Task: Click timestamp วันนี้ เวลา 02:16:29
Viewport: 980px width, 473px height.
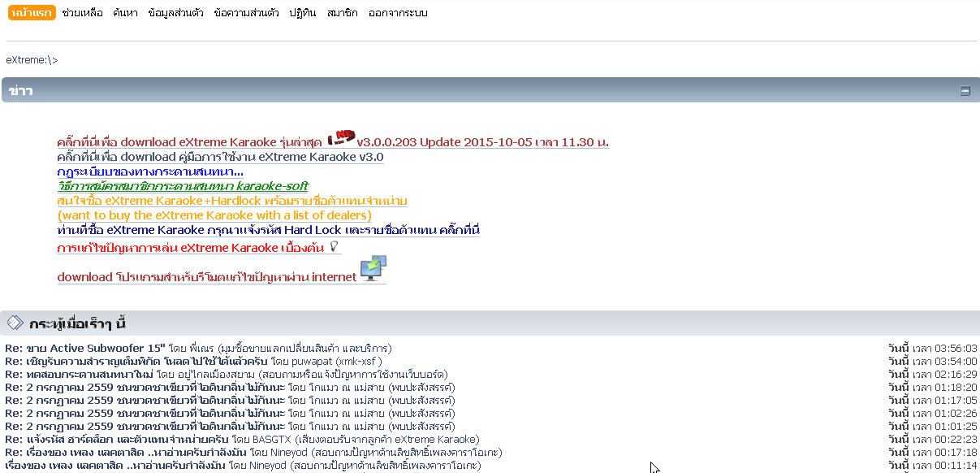Action: click(932, 375)
